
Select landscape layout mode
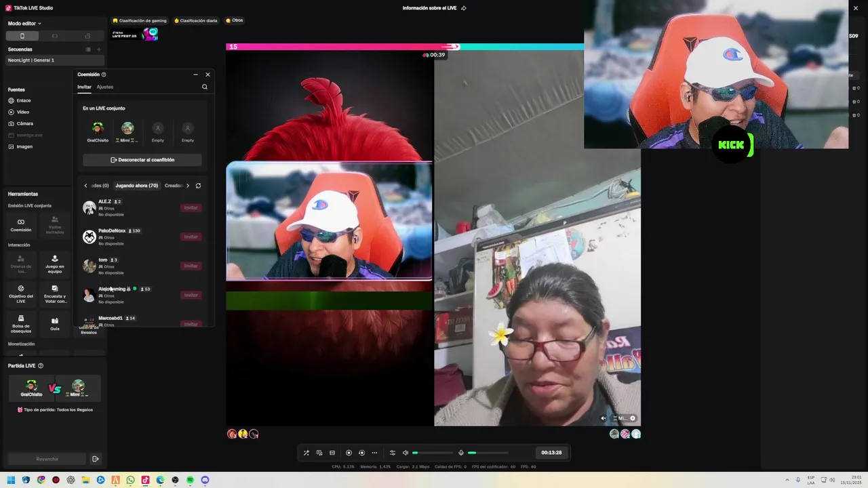point(55,36)
